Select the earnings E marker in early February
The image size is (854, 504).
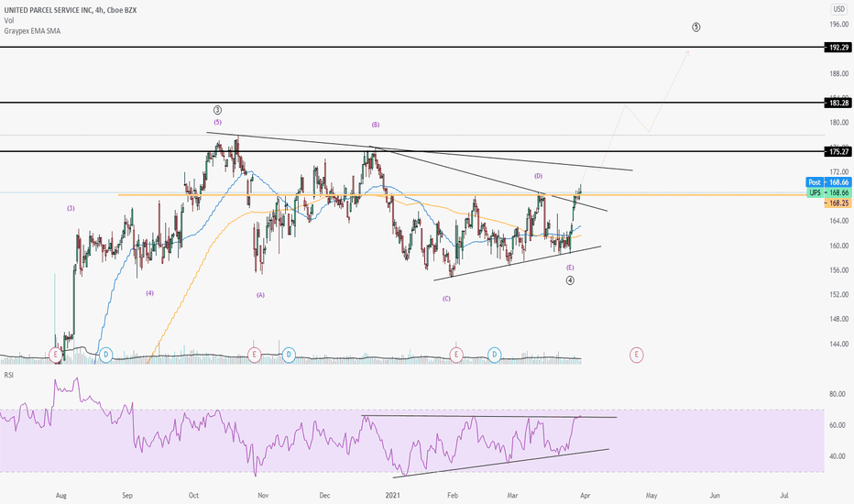click(456, 356)
